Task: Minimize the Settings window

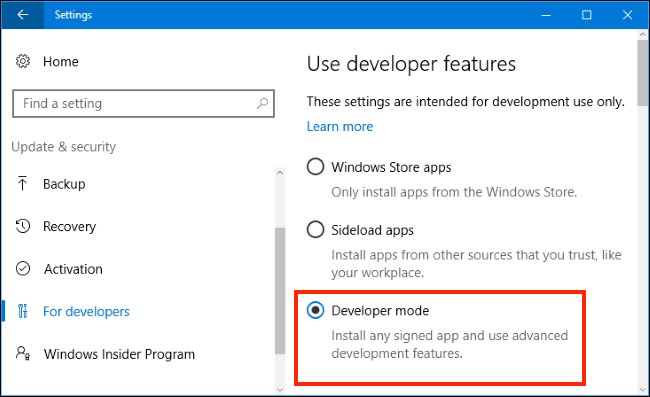Action: tap(546, 15)
